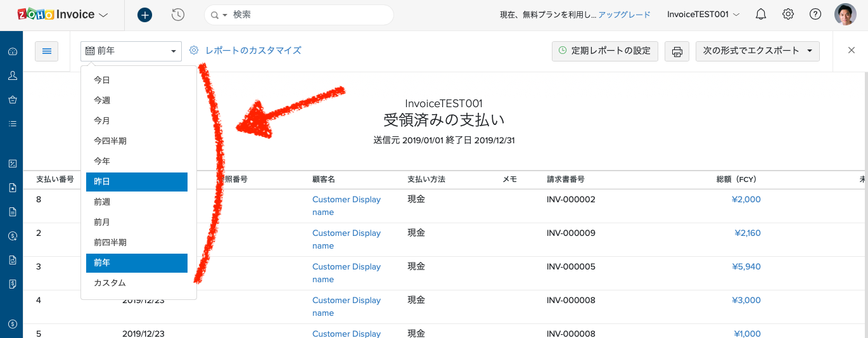
Task: Open the ¥1,000 amount link
Action: (x=747, y=334)
